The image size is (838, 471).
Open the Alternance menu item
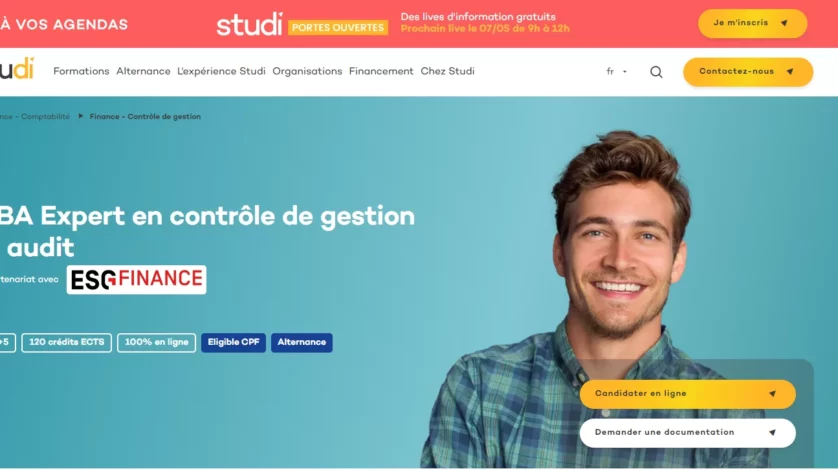[x=143, y=71]
